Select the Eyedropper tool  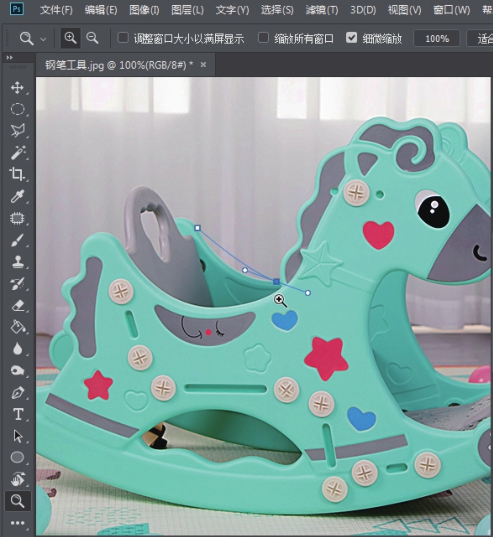tap(17, 196)
